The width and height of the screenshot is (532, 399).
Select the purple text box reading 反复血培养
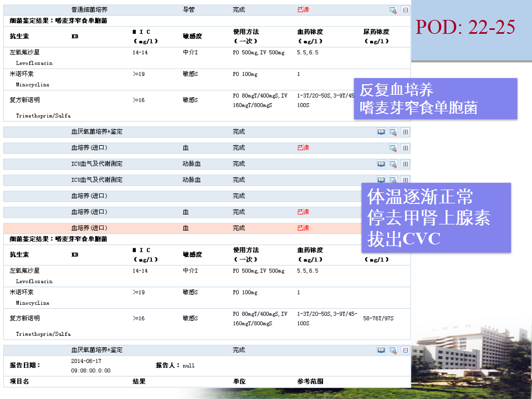(435, 99)
